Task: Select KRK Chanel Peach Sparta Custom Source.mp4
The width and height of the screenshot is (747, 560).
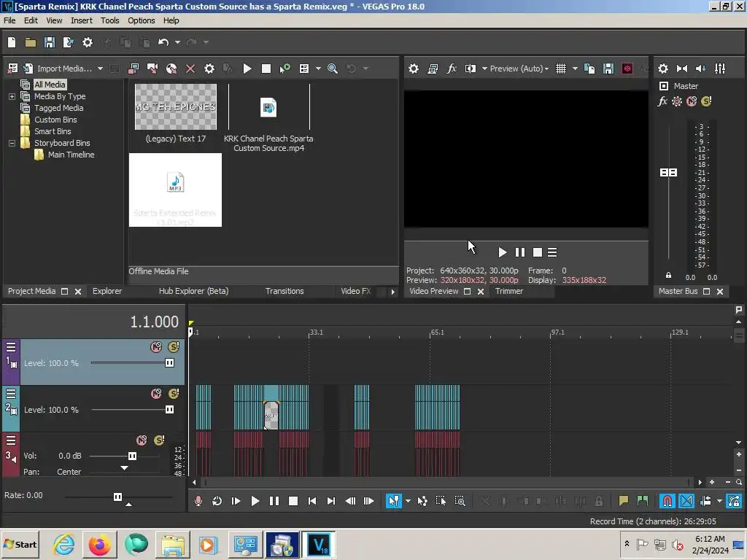Action: tap(268, 117)
